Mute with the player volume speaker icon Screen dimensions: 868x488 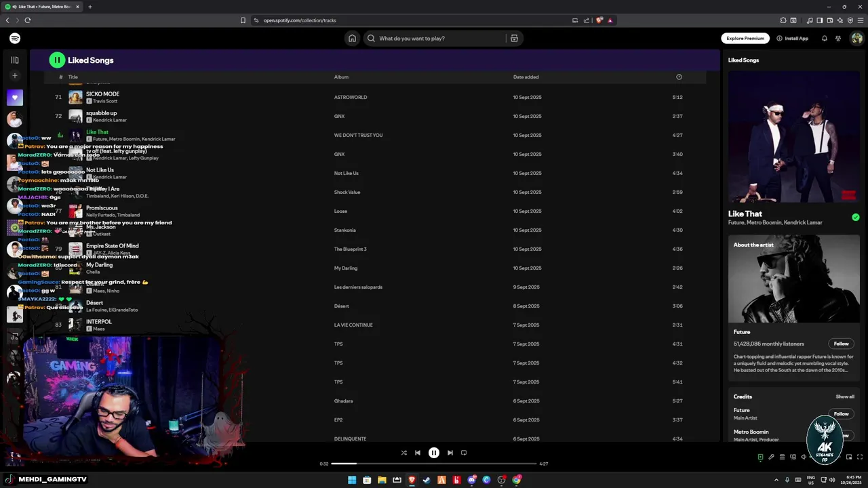(804, 457)
